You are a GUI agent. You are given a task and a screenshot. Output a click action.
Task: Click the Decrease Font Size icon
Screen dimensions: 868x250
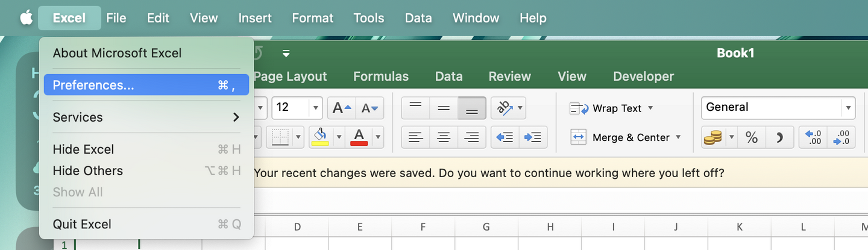[x=369, y=108]
